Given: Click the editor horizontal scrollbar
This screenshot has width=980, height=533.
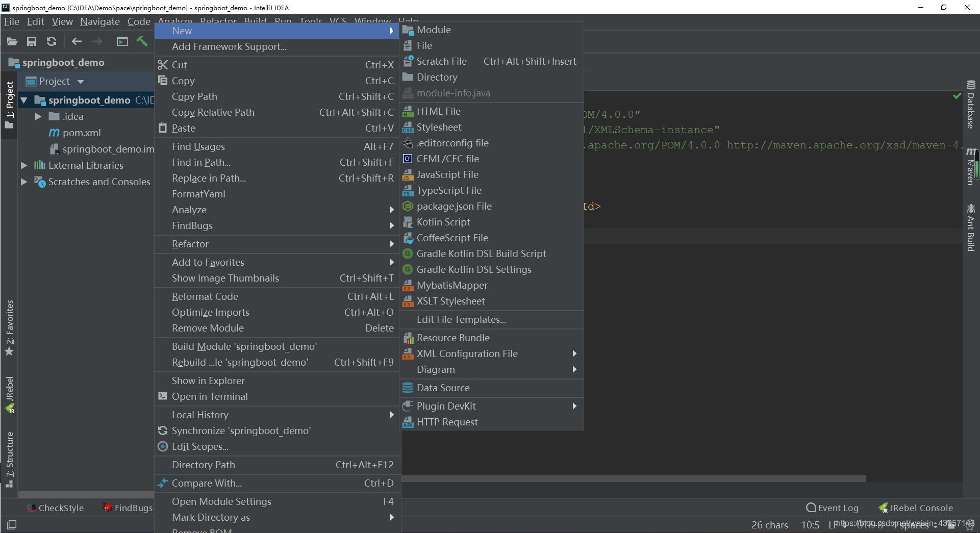Looking at the screenshot, I should coord(633,479).
